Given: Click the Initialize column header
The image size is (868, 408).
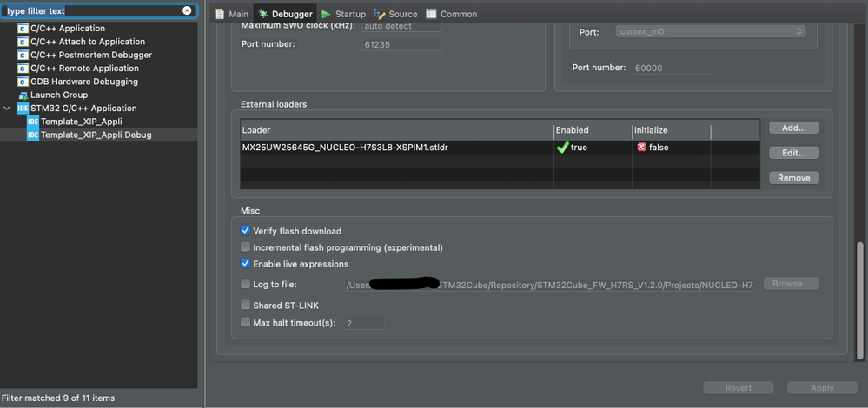Looking at the screenshot, I should click(x=672, y=130).
